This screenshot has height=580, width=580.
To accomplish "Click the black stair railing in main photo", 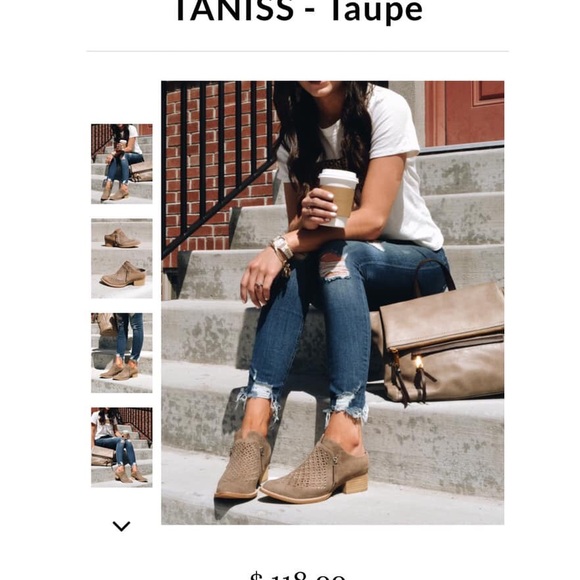I will coord(218,163).
